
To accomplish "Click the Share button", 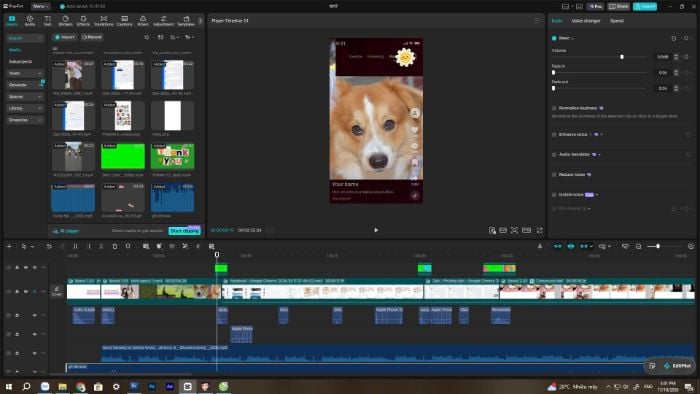I will tap(618, 6).
